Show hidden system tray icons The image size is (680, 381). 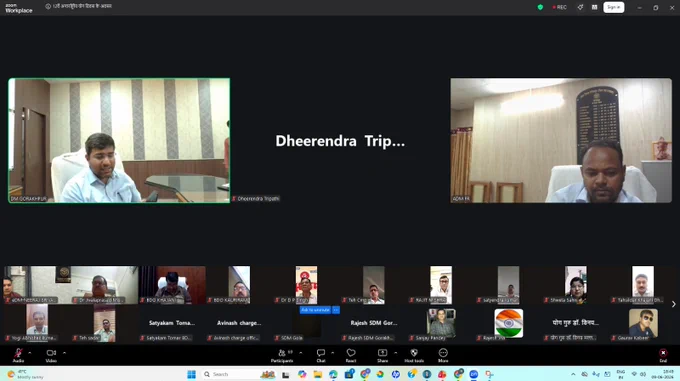coord(573,374)
